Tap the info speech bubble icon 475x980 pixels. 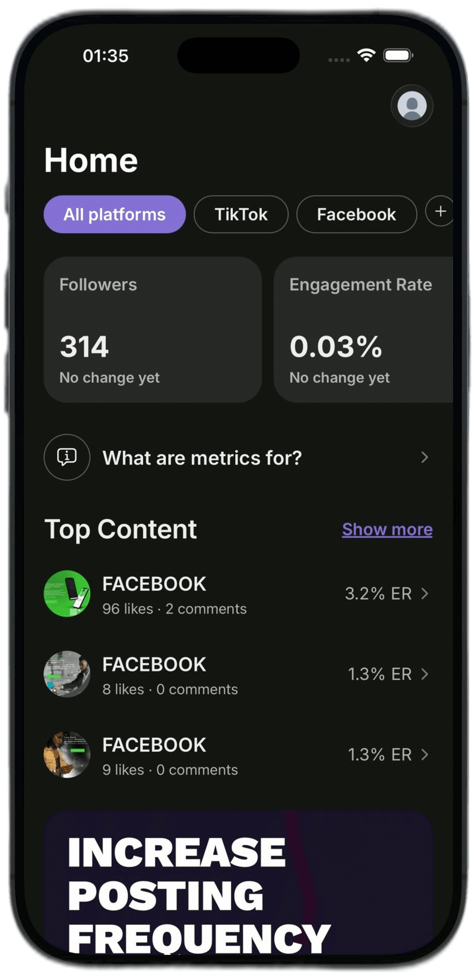(x=67, y=457)
